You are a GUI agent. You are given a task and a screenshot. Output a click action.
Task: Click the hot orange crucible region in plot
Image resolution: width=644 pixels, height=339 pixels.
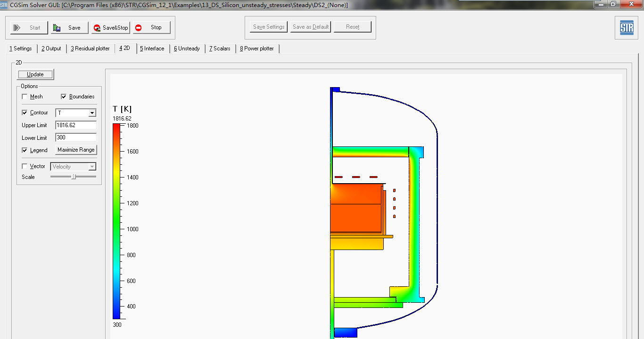pyautogui.click(x=356, y=207)
